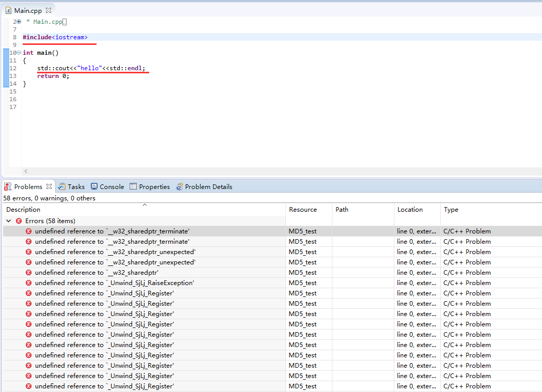Click the Problems view icon
This screenshot has width=542, height=392.
pyautogui.click(x=8, y=186)
